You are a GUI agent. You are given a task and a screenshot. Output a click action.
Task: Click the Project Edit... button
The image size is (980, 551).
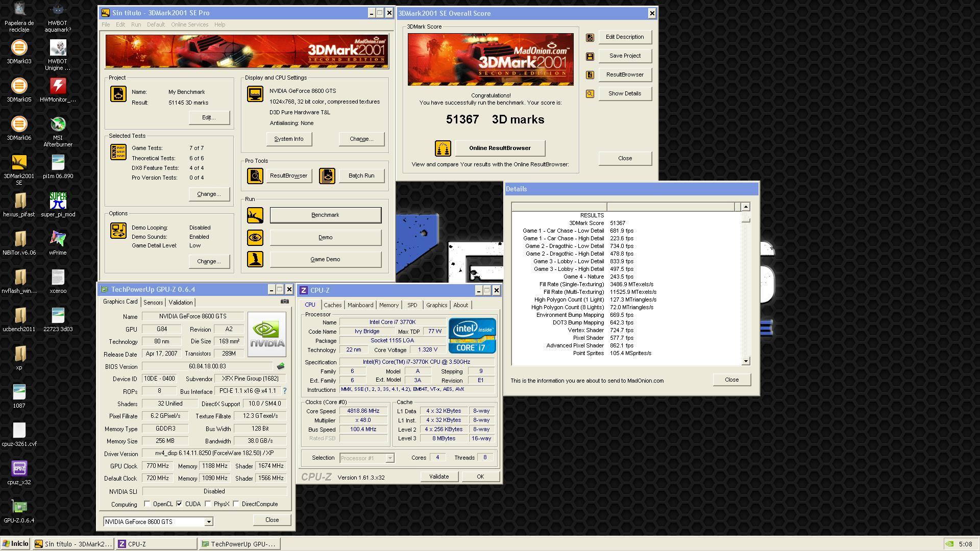point(209,117)
